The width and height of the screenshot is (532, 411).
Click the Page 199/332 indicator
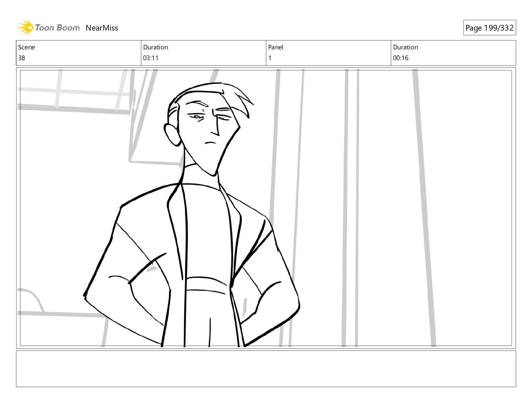pyautogui.click(x=489, y=28)
